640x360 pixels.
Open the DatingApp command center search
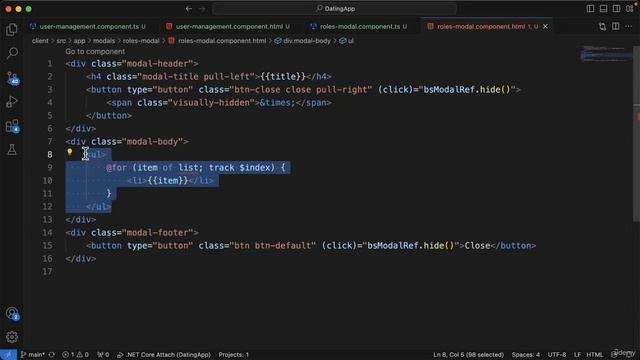click(335, 9)
